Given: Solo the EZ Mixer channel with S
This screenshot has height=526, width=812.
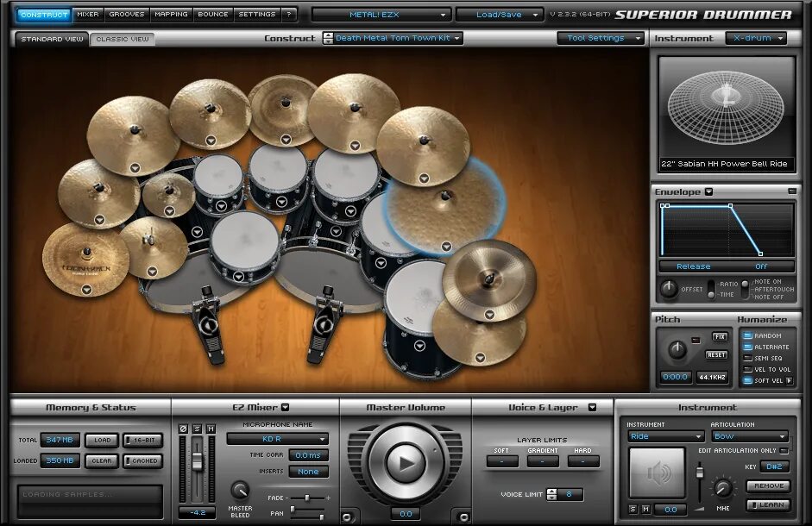Looking at the screenshot, I should tap(197, 429).
